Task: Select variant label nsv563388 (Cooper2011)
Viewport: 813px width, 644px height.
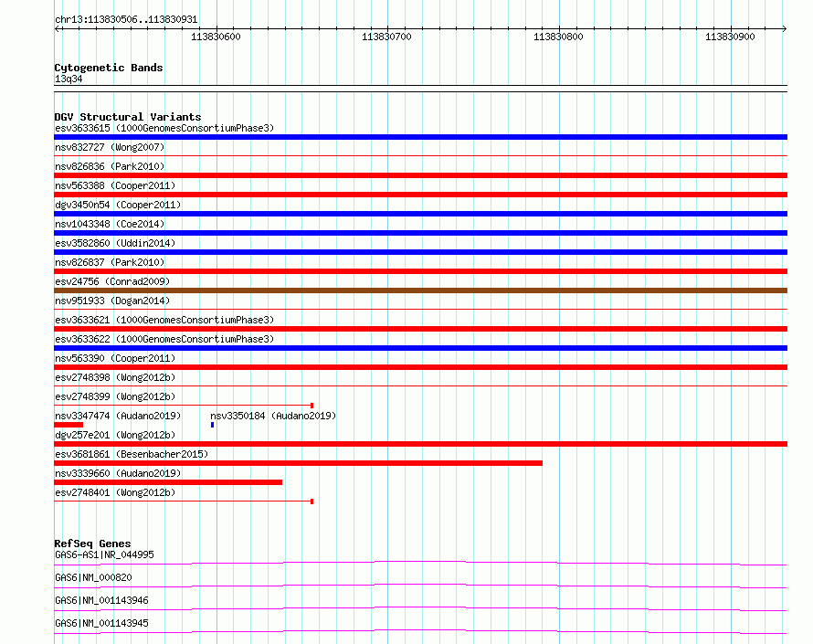Action: coord(115,185)
